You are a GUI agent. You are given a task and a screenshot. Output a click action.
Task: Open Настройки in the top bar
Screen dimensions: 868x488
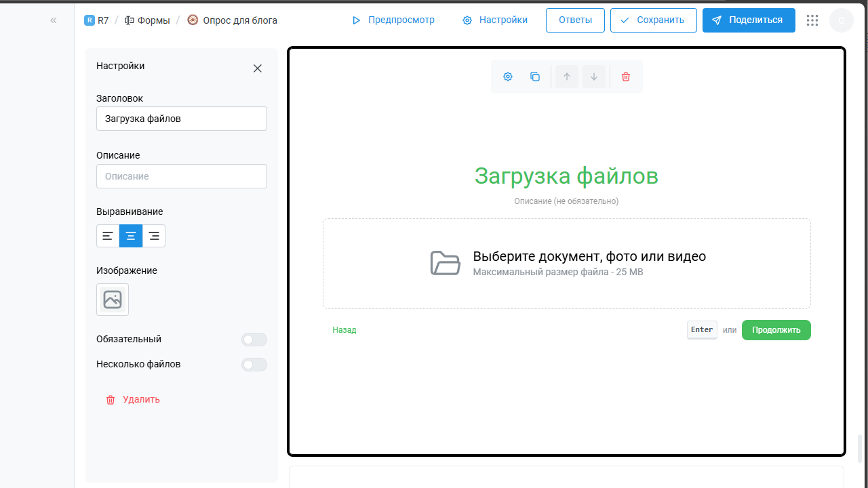pyautogui.click(x=495, y=20)
